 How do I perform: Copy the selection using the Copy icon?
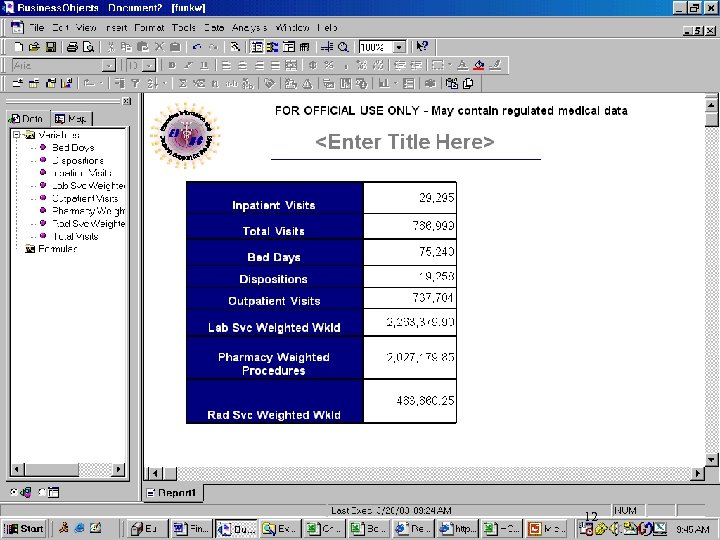(126, 46)
